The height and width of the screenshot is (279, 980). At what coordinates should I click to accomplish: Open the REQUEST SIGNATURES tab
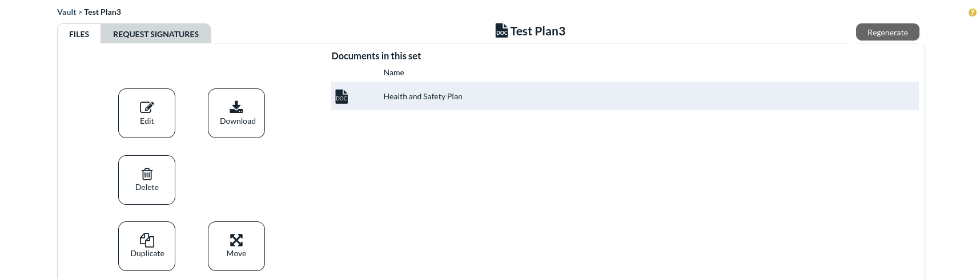(x=156, y=34)
